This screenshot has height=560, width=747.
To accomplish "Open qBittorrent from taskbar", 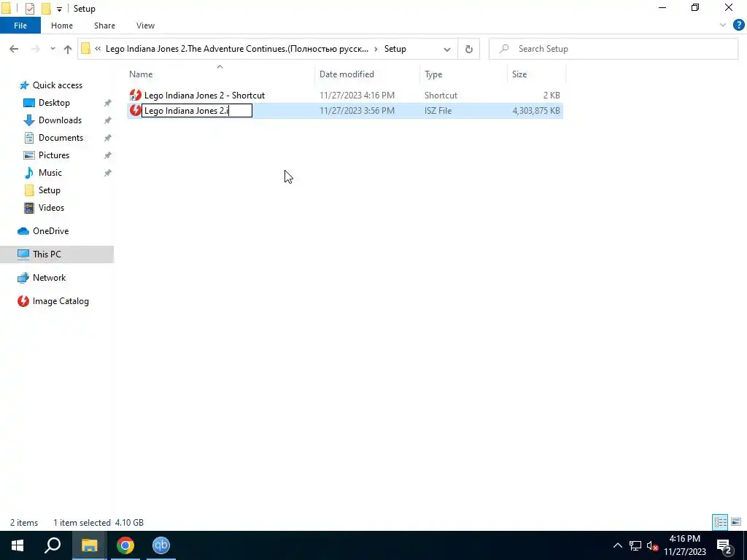I will click(161, 545).
